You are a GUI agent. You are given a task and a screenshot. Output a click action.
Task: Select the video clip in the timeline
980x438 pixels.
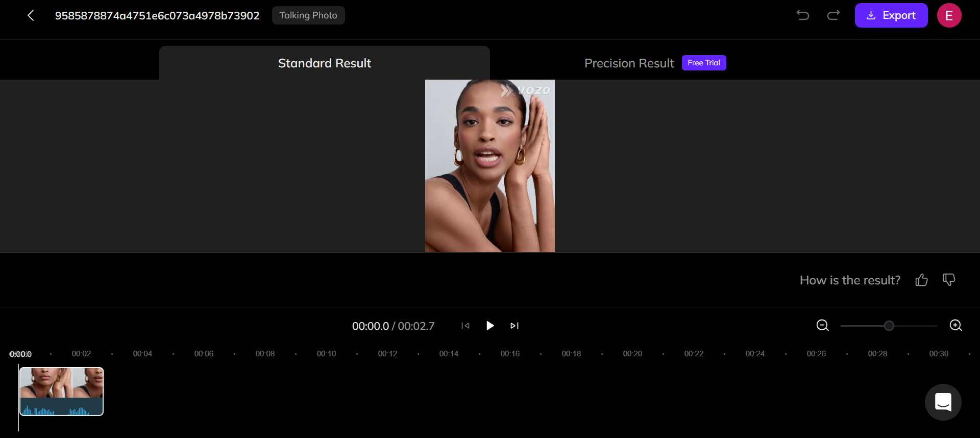point(61,392)
